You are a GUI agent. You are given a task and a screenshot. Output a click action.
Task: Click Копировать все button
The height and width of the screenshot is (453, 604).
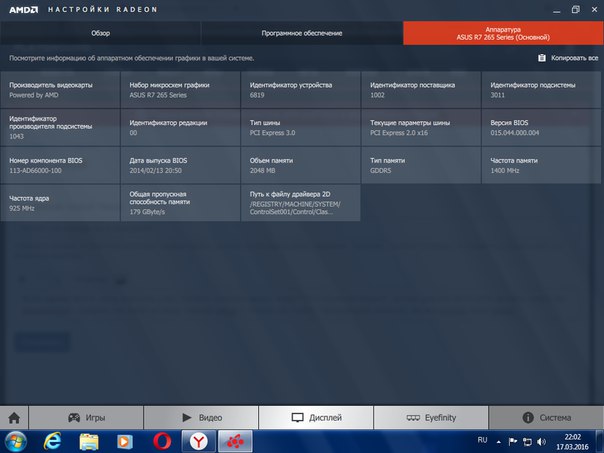(568, 58)
